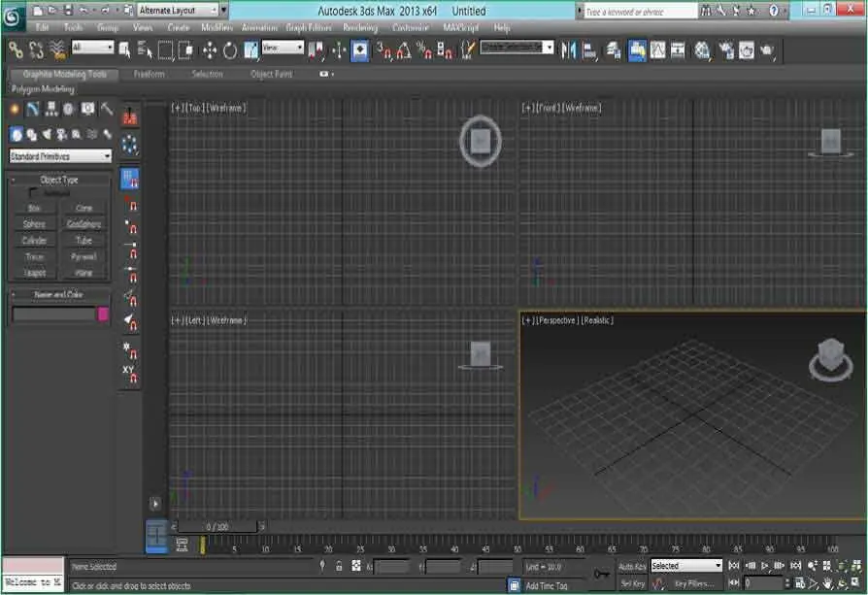The image size is (868, 595).
Task: Collapse the Object Type rollout
Action: pyautogui.click(x=59, y=180)
